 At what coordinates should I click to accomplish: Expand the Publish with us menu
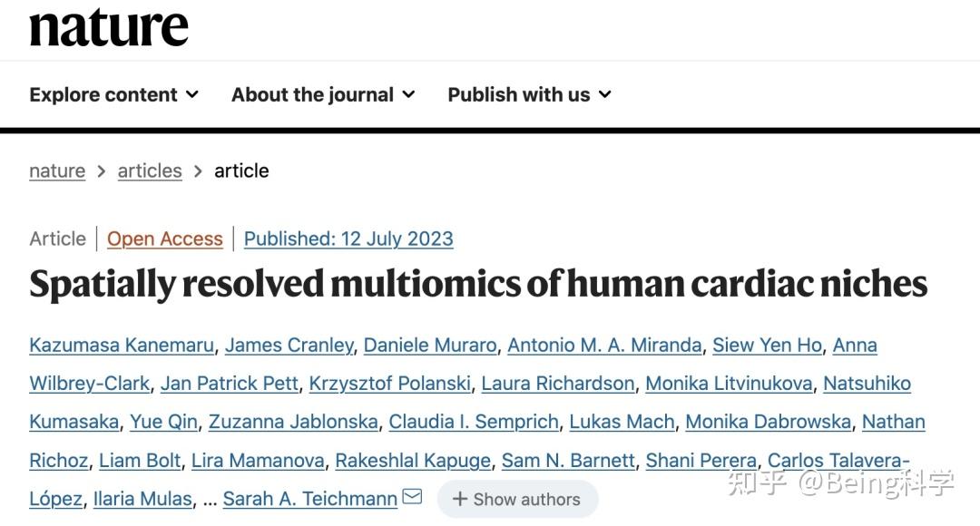click(x=529, y=94)
